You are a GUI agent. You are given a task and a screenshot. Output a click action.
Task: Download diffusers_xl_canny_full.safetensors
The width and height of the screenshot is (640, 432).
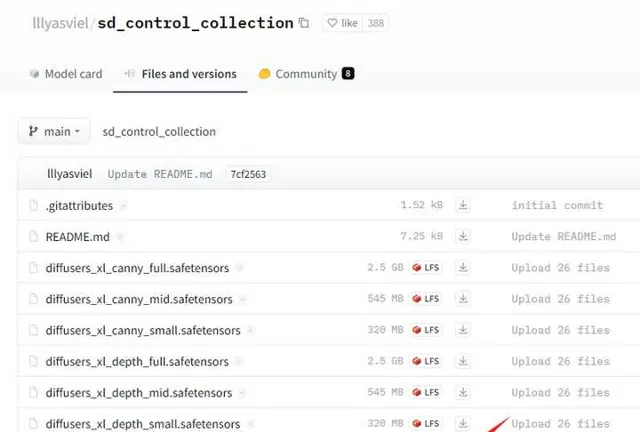coord(463,267)
